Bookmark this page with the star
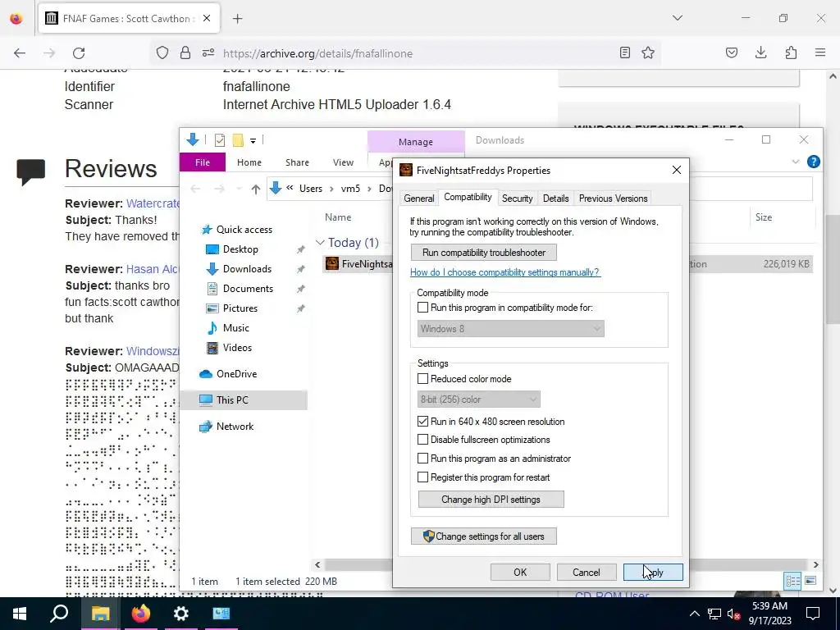 pos(648,52)
